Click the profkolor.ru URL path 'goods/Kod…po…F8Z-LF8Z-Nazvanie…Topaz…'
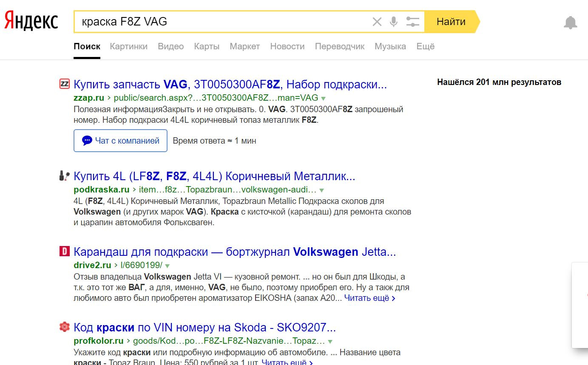This screenshot has width=588, height=365. click(229, 341)
